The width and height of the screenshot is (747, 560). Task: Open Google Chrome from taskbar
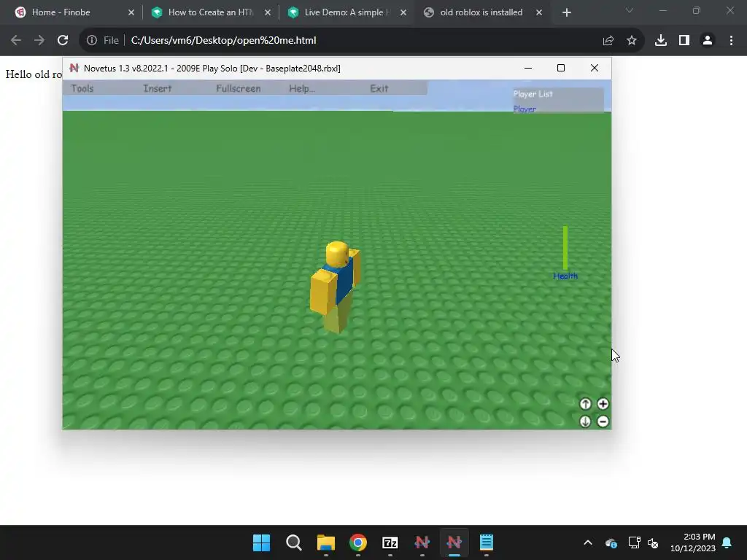coord(357,542)
